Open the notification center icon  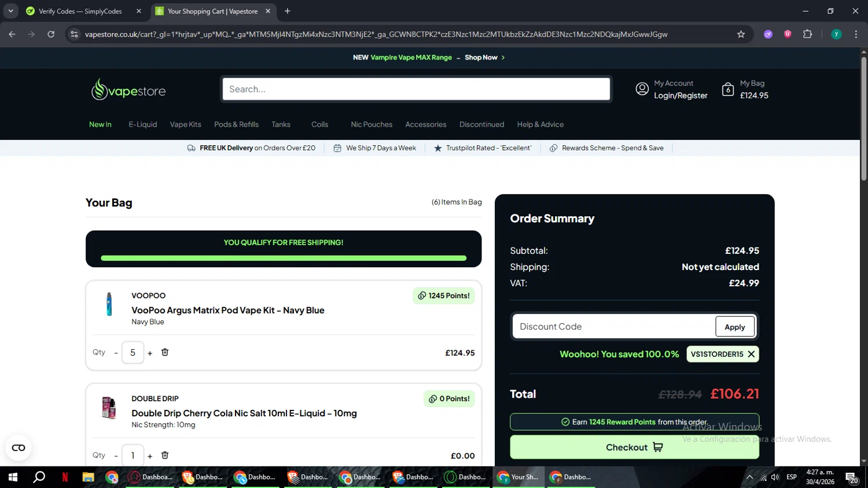852,478
